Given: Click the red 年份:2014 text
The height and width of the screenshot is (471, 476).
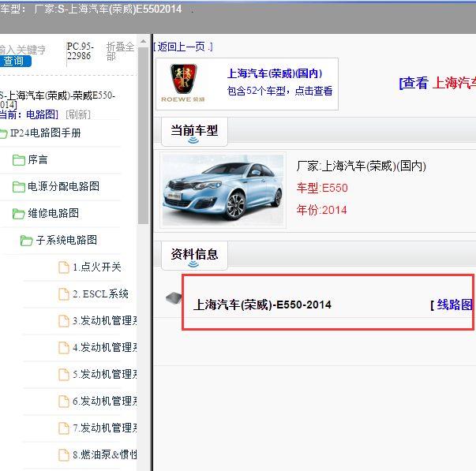Looking at the screenshot, I should pyautogui.click(x=321, y=210).
